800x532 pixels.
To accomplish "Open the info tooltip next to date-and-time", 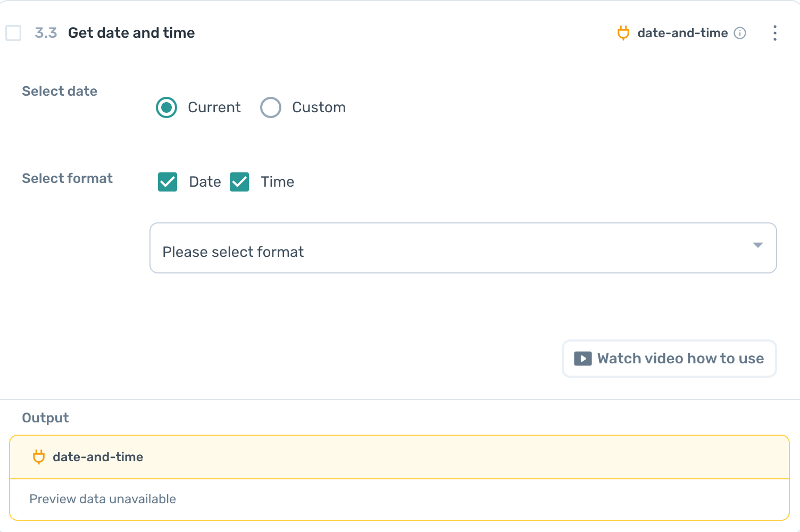I will (740, 33).
